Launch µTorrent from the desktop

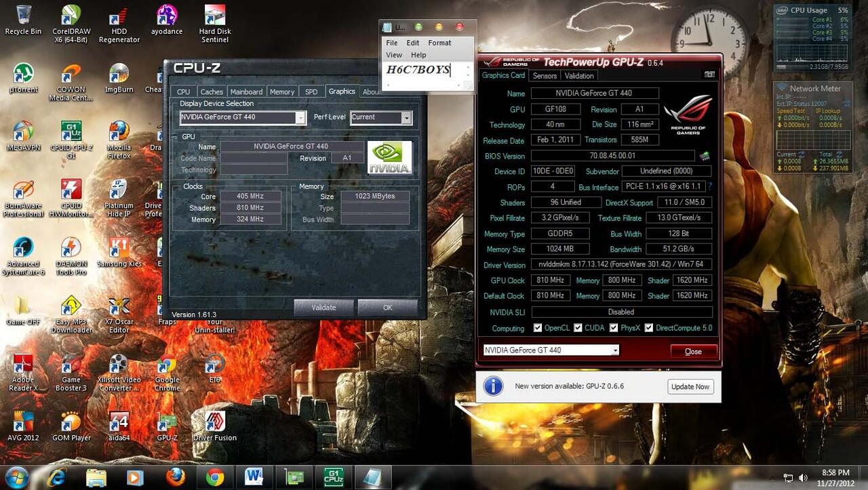click(x=23, y=78)
